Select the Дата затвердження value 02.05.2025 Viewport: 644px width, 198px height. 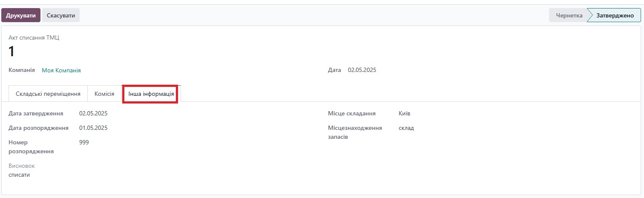click(x=93, y=113)
